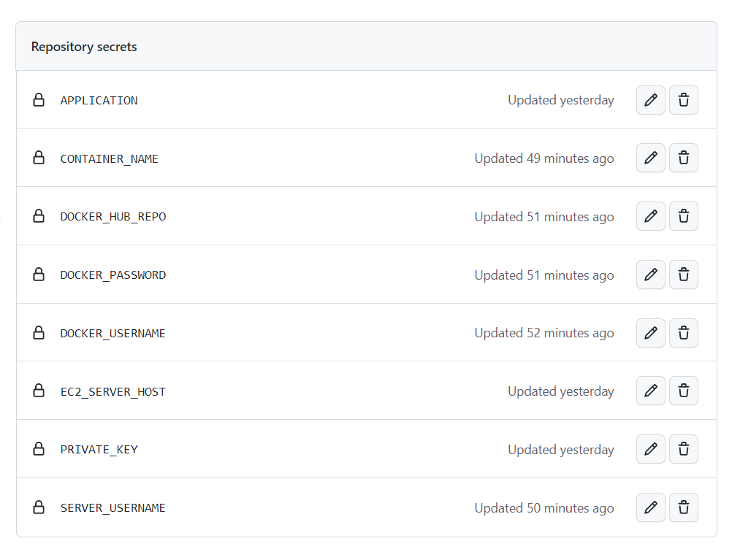The height and width of the screenshot is (560, 740).
Task: Click the delete icon next to DOCKER_USERNAME
Action: click(x=683, y=332)
